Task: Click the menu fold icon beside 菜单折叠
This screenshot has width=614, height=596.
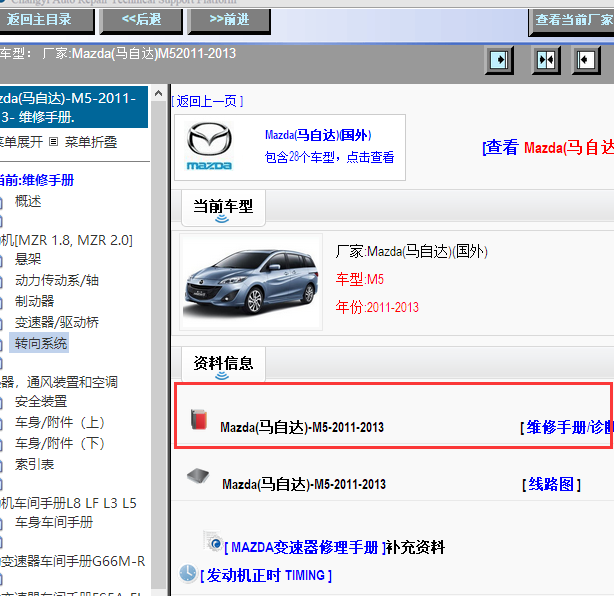Action: point(54,142)
